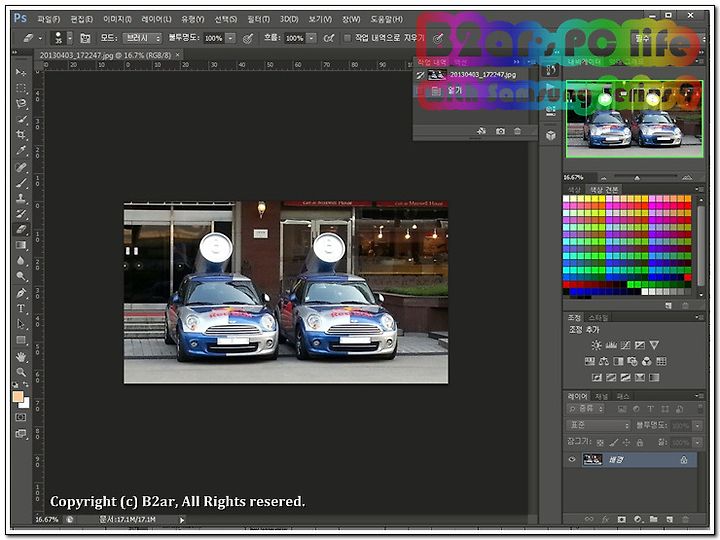Select the Lasso tool
The image size is (720, 540).
click(21, 104)
